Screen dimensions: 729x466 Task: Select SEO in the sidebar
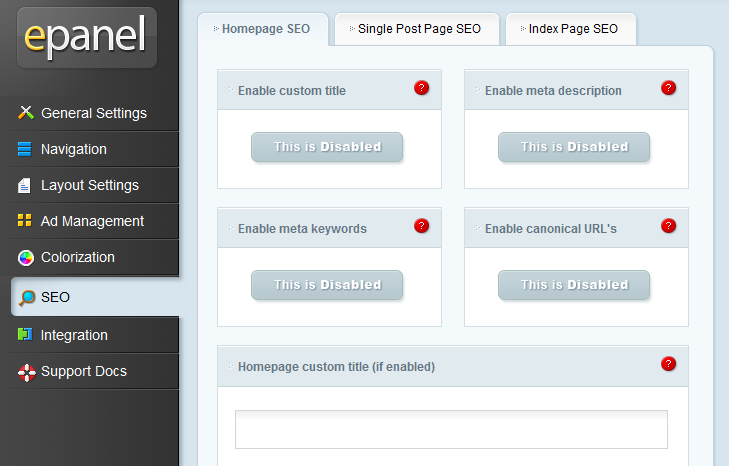tap(95, 297)
